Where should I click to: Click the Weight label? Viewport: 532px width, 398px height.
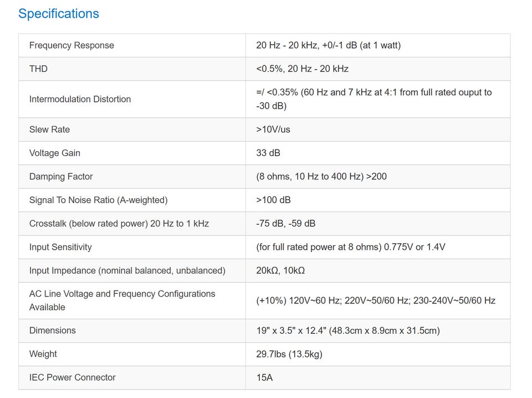[x=43, y=354]
